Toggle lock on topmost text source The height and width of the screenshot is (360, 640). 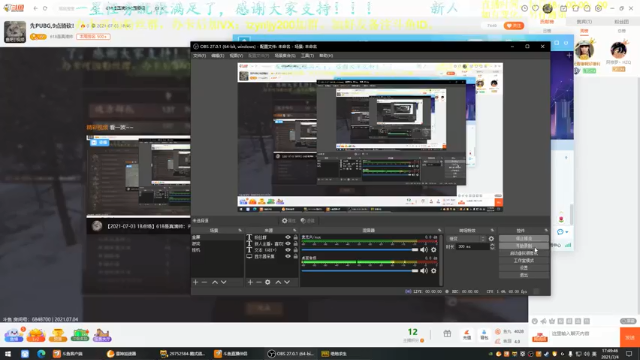(x=296, y=237)
